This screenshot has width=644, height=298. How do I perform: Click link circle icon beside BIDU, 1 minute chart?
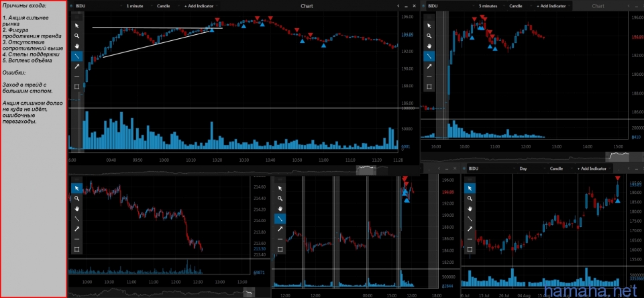(x=72, y=6)
